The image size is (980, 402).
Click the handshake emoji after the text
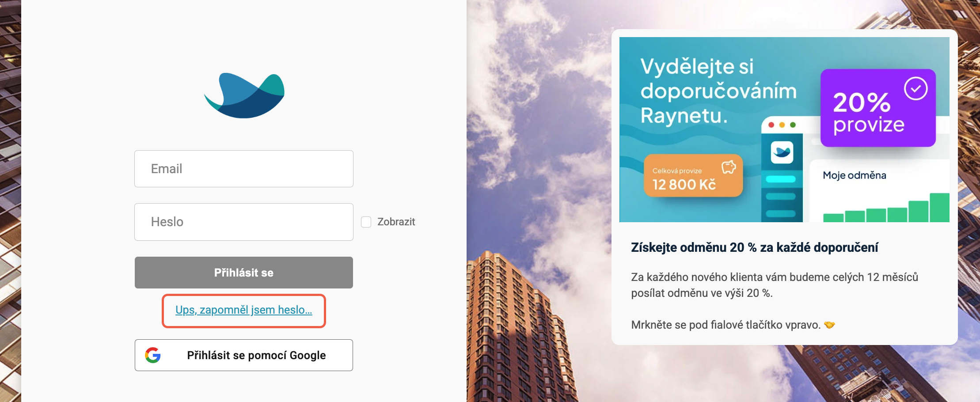coord(829,325)
